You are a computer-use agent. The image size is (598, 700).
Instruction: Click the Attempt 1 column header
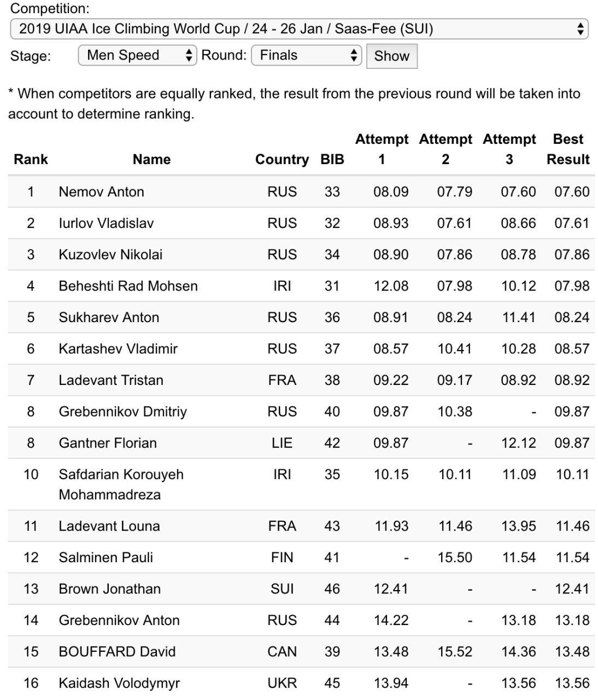[382, 149]
